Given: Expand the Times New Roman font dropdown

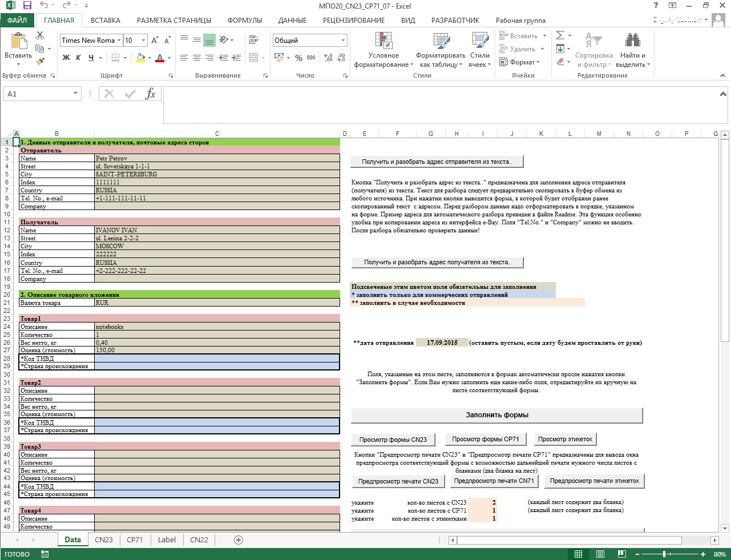Looking at the screenshot, I should click(119, 41).
